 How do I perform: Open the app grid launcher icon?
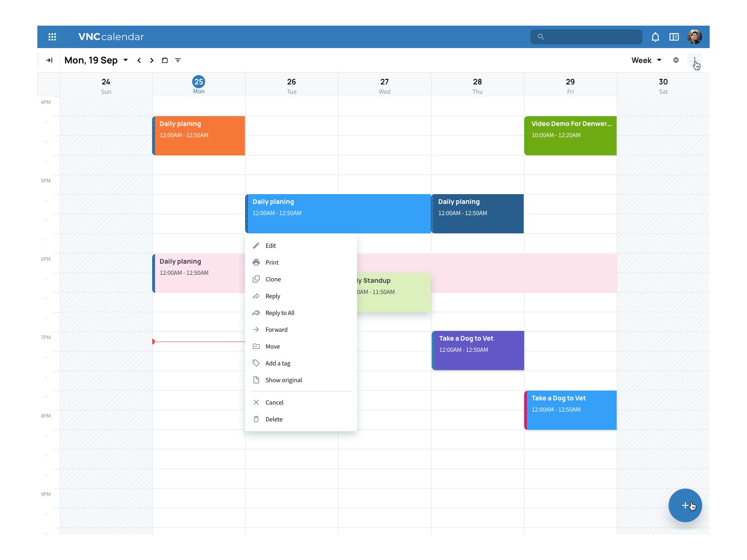pyautogui.click(x=52, y=37)
